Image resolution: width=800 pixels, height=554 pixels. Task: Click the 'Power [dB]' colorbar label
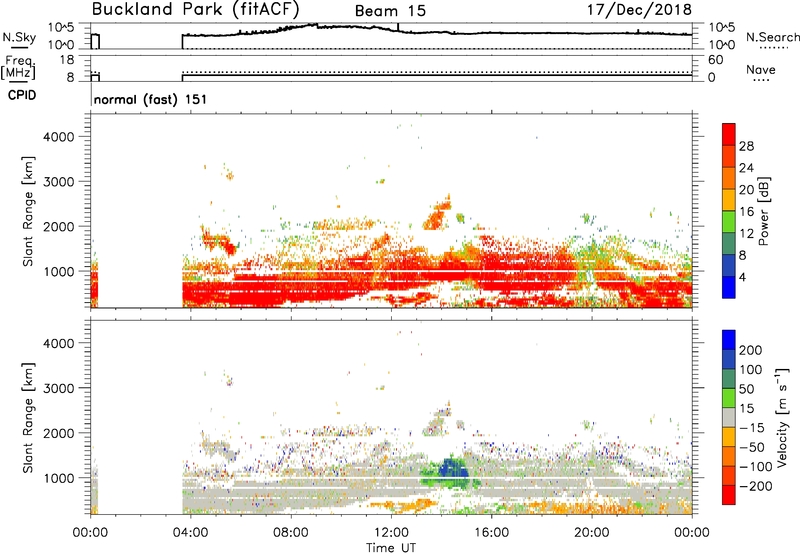tap(763, 211)
